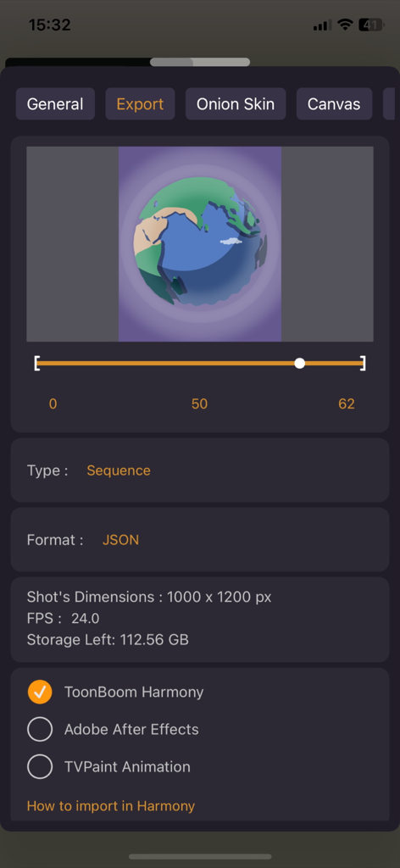Switch to the General tab

point(55,104)
